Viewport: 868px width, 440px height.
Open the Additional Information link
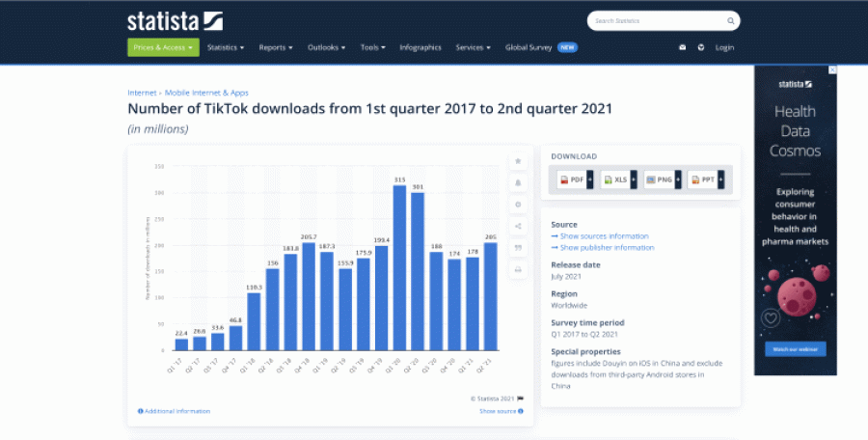coord(174,411)
